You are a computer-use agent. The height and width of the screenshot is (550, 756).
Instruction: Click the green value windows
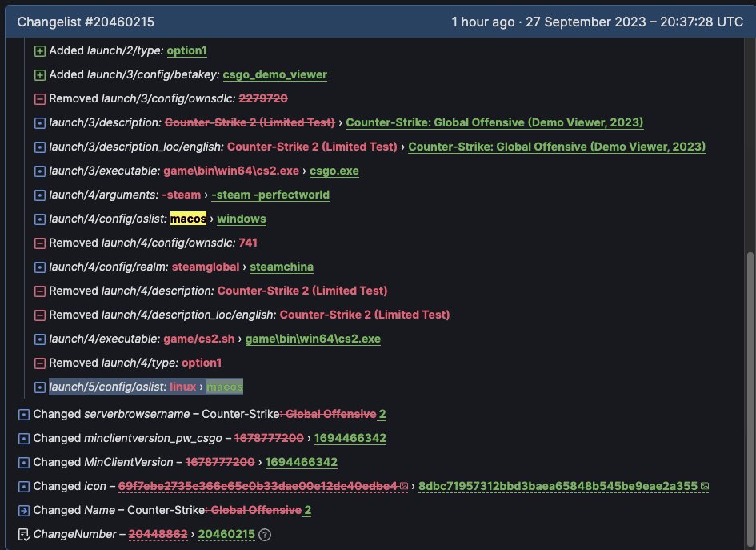[242, 219]
